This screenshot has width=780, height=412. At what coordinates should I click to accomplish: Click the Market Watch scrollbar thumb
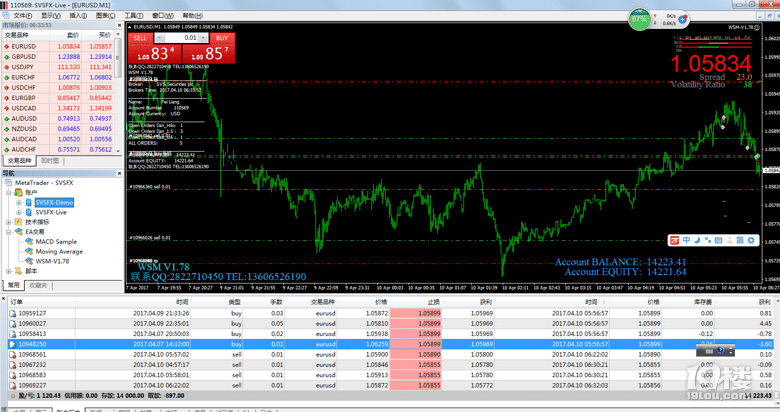118,57
